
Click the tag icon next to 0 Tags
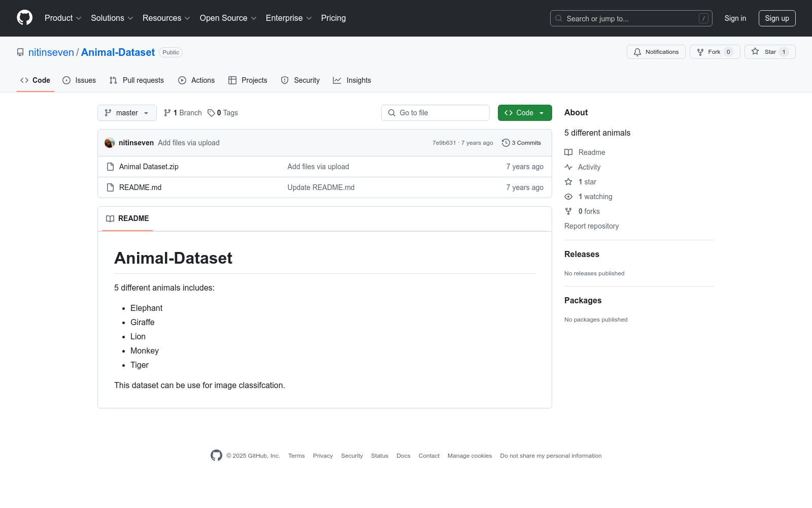pyautogui.click(x=211, y=113)
